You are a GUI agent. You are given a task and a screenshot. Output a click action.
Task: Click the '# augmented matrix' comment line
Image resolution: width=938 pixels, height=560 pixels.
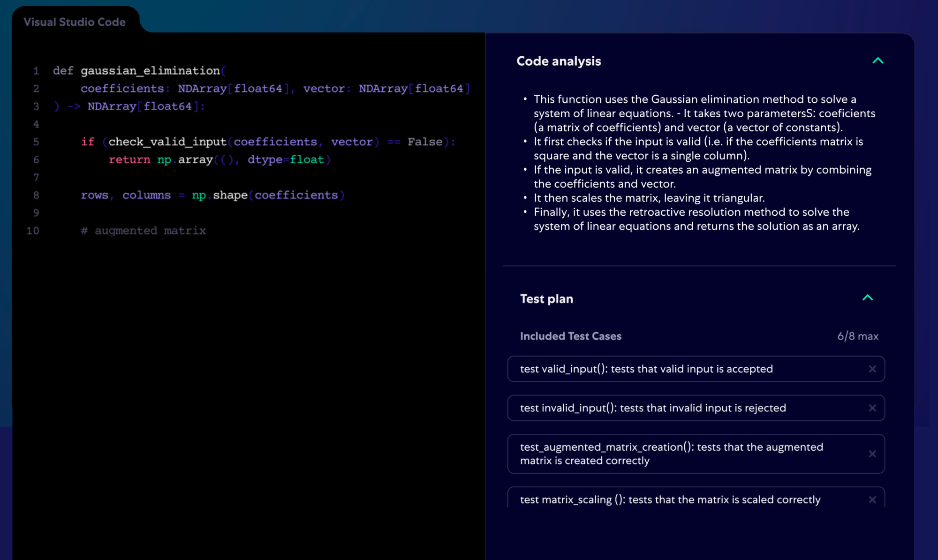(x=143, y=231)
